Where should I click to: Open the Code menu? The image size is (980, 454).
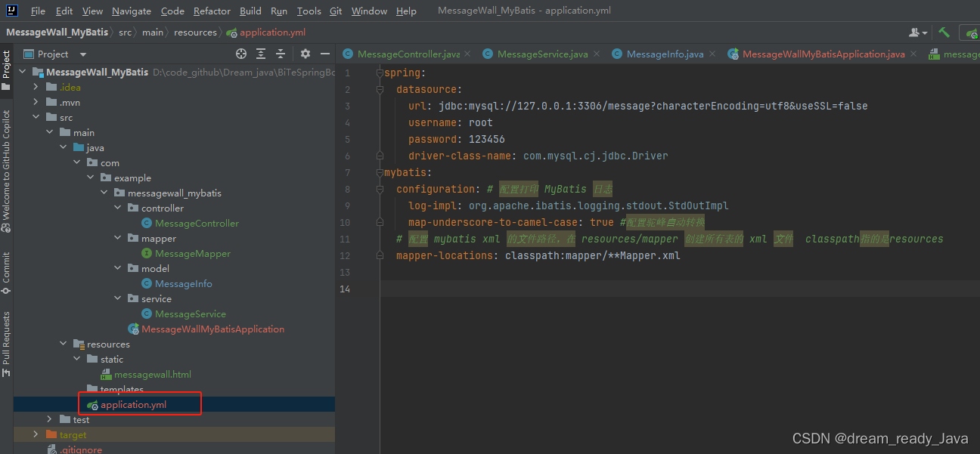[172, 11]
